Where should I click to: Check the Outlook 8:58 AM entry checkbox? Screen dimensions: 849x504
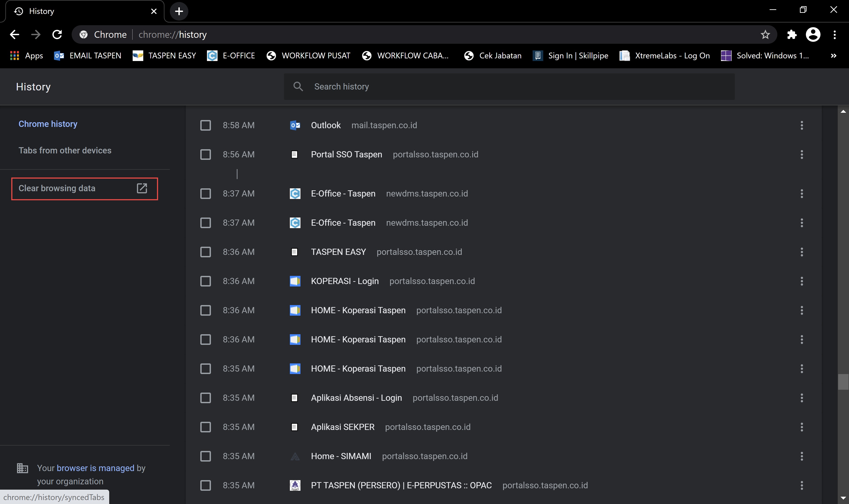pyautogui.click(x=205, y=125)
